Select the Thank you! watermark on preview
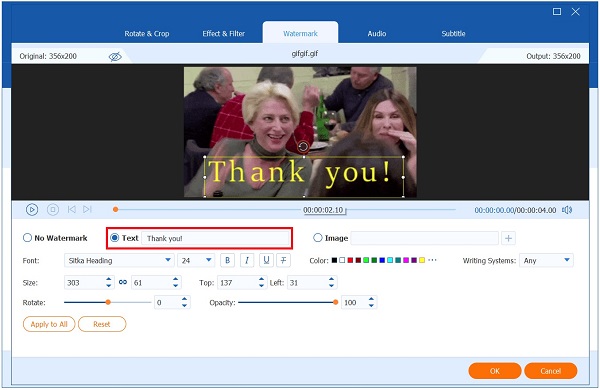Viewport: 600px width, 390px height. coord(304,177)
